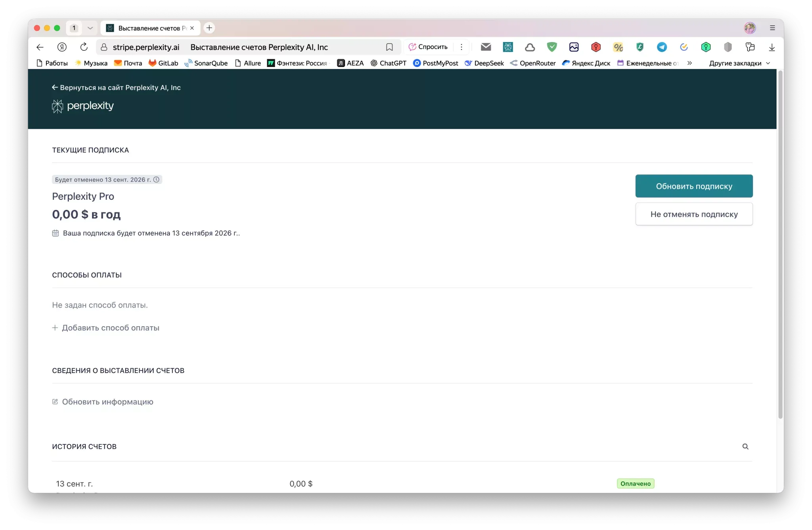Screen dimensions: 812x530
Task: Click the stripe.perplexity.ai address bar
Action: point(248,47)
